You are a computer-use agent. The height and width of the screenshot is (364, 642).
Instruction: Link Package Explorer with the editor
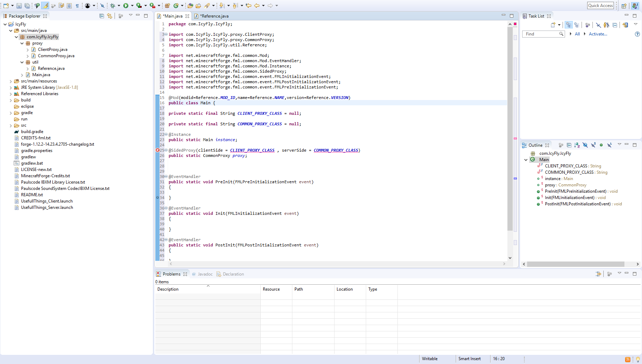coord(110,16)
